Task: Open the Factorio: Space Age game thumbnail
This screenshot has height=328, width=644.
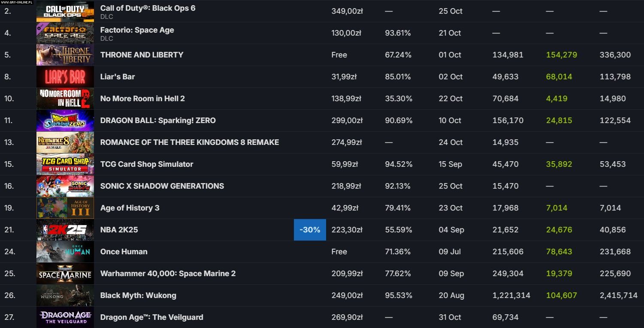Action: coord(65,33)
